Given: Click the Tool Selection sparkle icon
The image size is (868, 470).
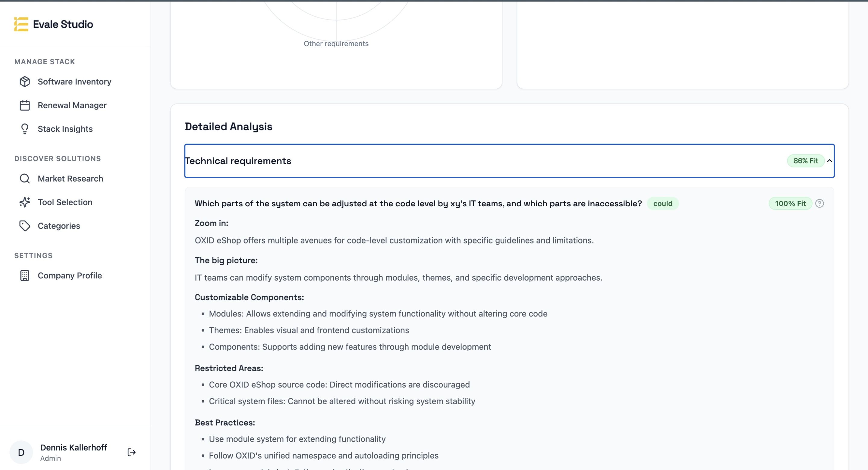Looking at the screenshot, I should pos(25,202).
